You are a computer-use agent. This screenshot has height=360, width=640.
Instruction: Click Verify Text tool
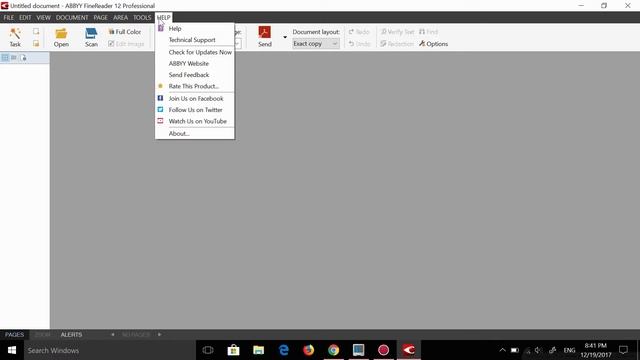[397, 31]
